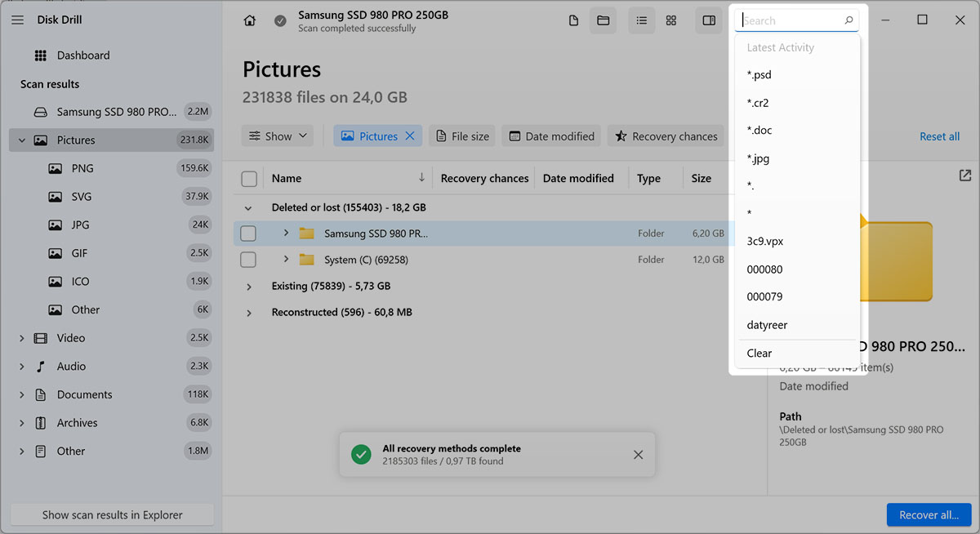The width and height of the screenshot is (980, 534).
Task: Open the File size filter
Action: tap(462, 136)
